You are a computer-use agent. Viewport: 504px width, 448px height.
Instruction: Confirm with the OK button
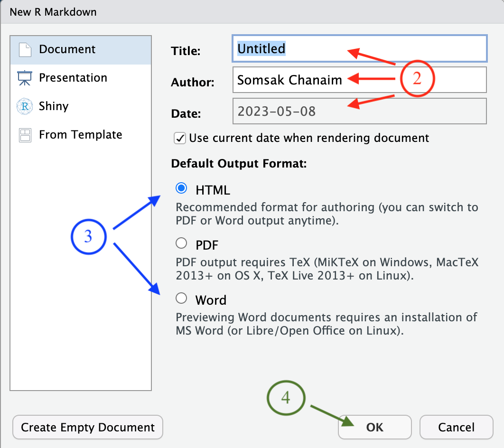click(374, 427)
